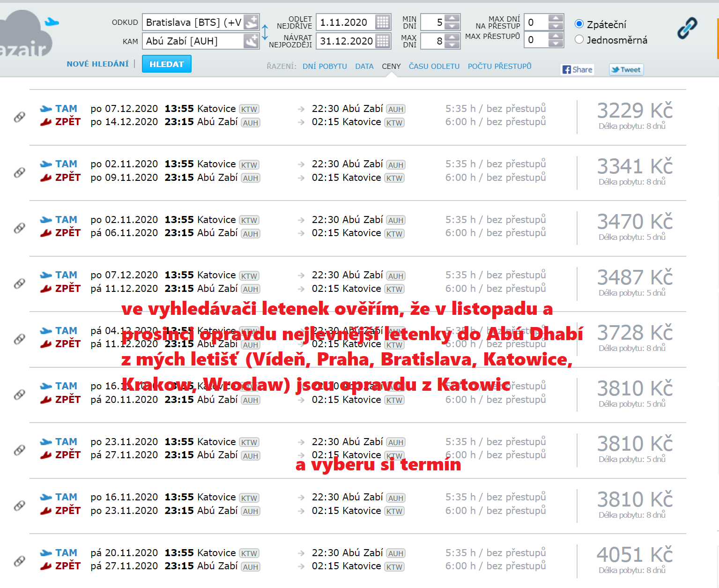Copy link icon for 3229 Kč flight

(19, 117)
